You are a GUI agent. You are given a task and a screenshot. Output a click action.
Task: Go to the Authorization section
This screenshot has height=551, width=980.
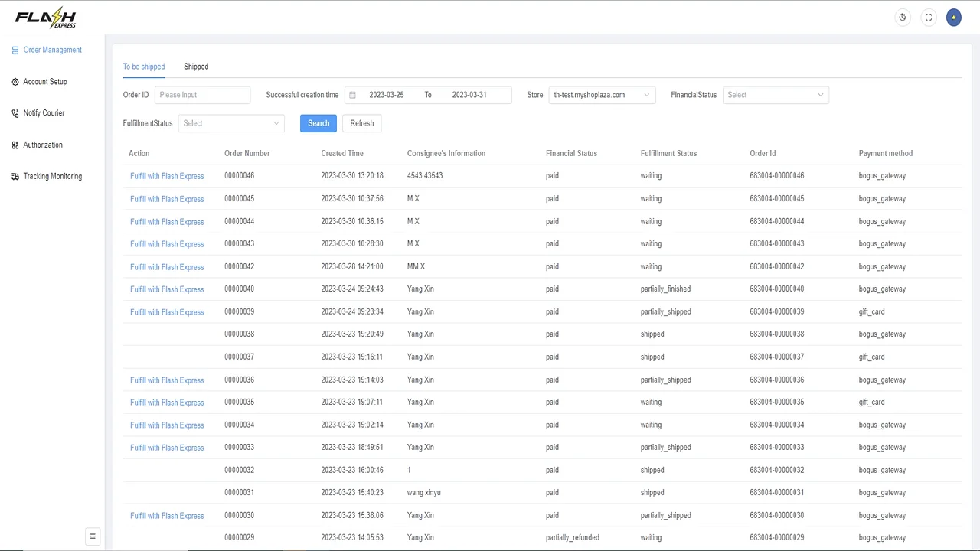[x=42, y=145]
